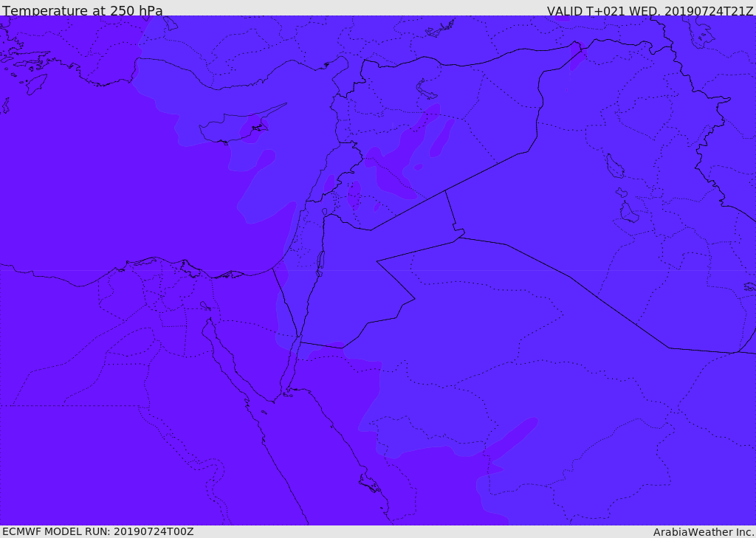Click the 'VALID T+021 WED. 20190724T21Z' label
The height and width of the screenshot is (538, 756).
pyautogui.click(x=650, y=11)
